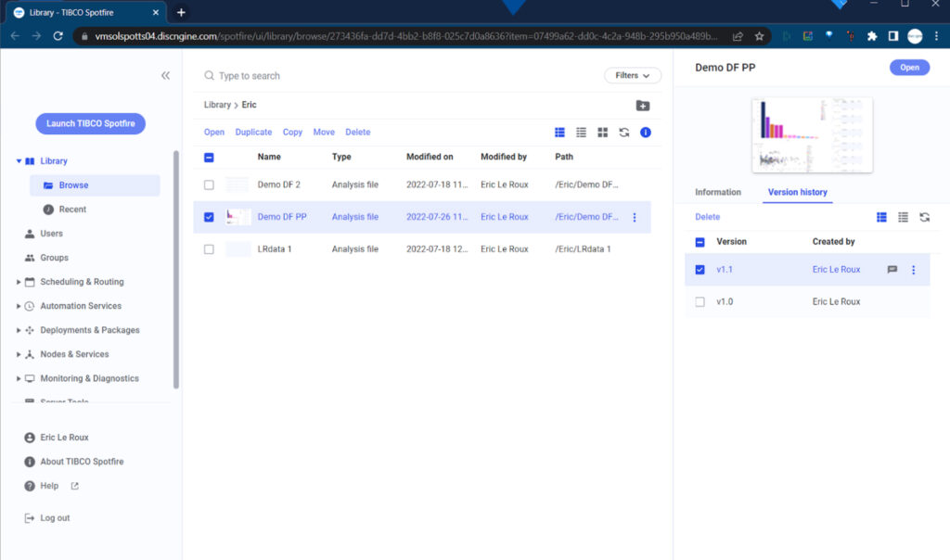950x560 pixels.
Task: Refresh the library file list
Action: click(x=623, y=132)
